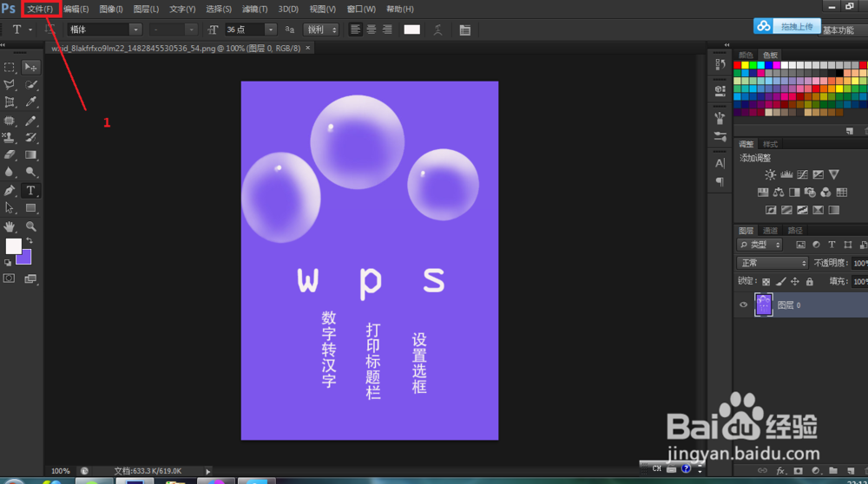Open the layer filter 类型 dropdown
Viewport: 868px width, 484px height.
(x=759, y=245)
